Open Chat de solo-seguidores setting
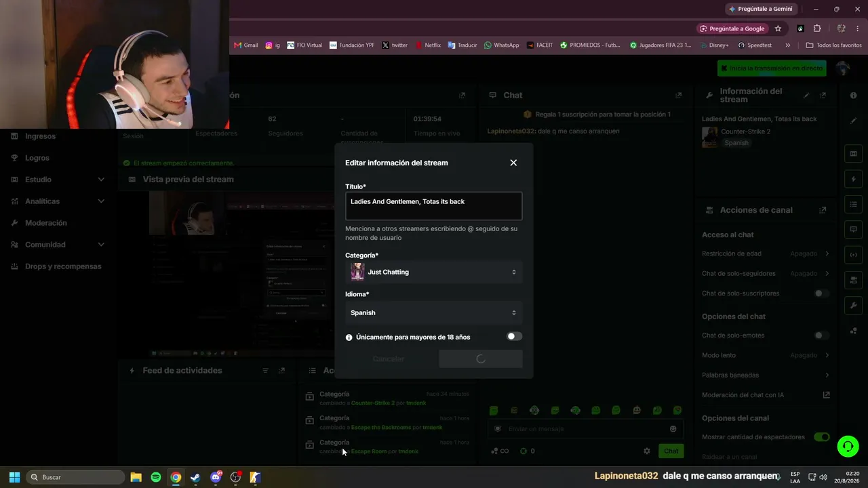Screen dimensions: 868x488 click(766, 274)
